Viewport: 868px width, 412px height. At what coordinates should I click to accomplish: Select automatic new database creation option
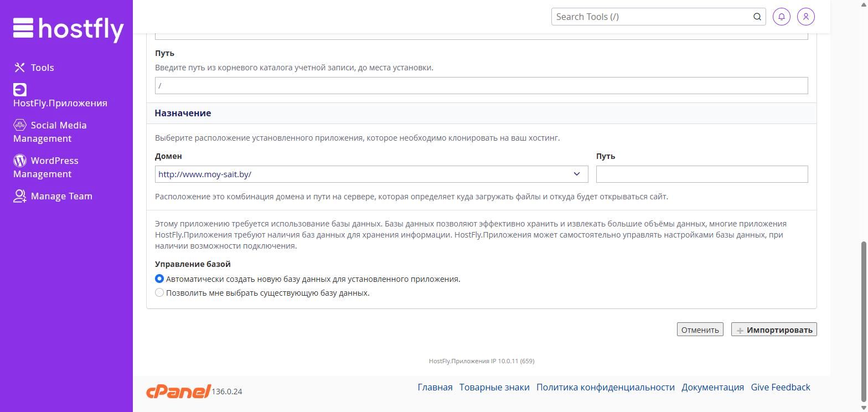[159, 279]
